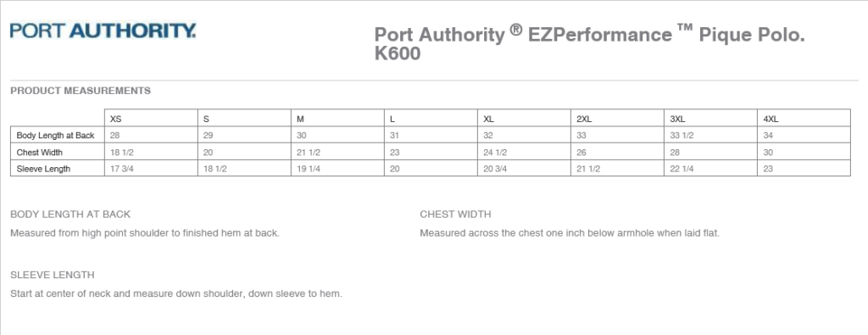Click the 3XL sleeve length 22 1/4 cell
This screenshot has width=868, height=335.
(x=711, y=169)
